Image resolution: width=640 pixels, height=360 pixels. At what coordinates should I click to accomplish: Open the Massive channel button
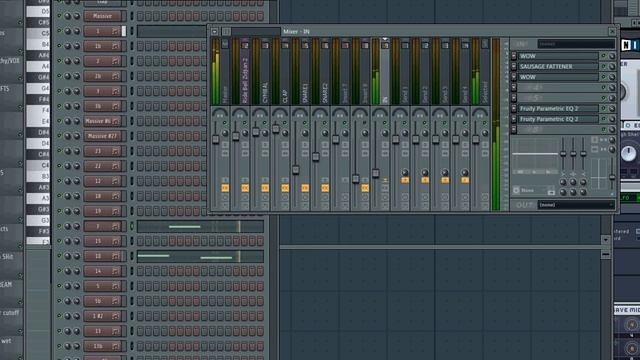tap(102, 16)
